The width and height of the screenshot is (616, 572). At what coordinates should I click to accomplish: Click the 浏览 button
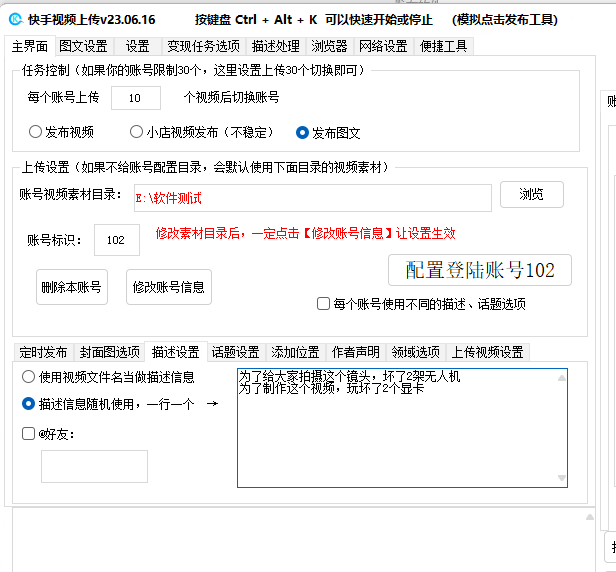pos(532,194)
